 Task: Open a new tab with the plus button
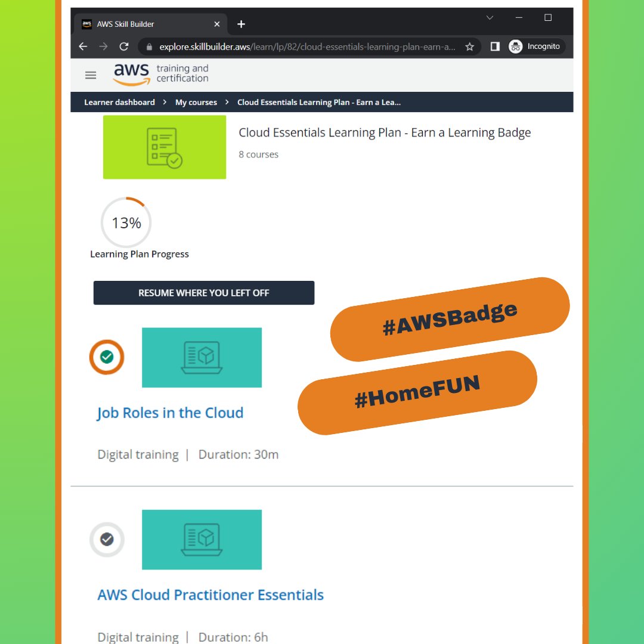pyautogui.click(x=241, y=24)
